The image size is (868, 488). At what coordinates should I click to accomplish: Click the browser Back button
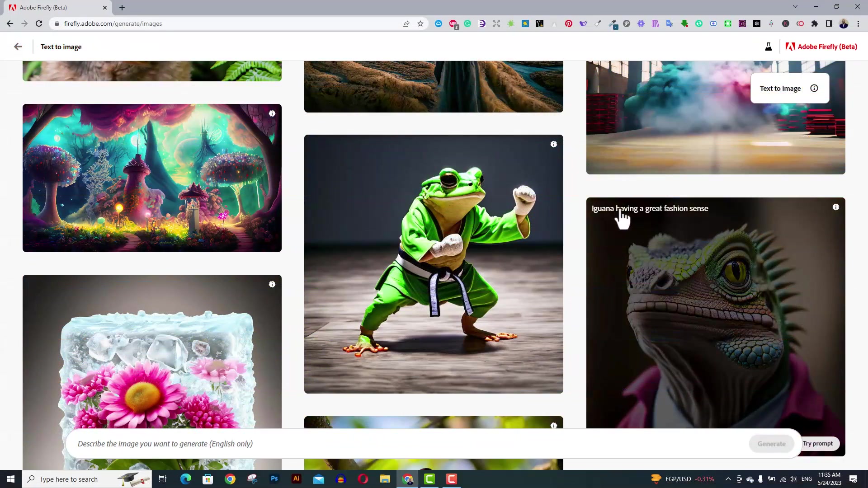tap(10, 23)
